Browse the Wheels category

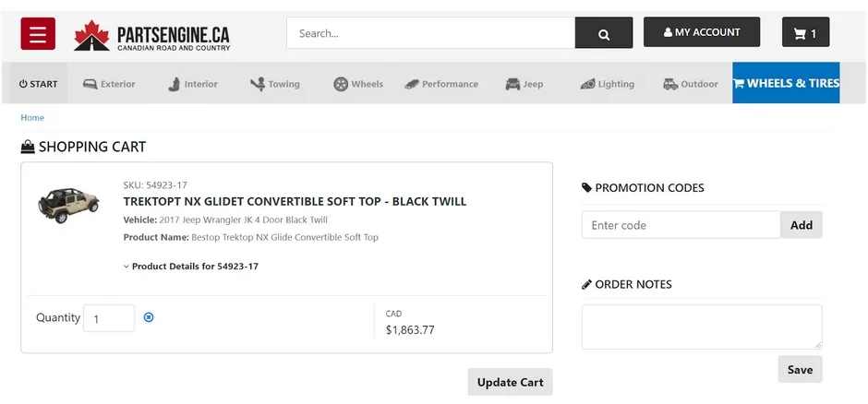[358, 84]
